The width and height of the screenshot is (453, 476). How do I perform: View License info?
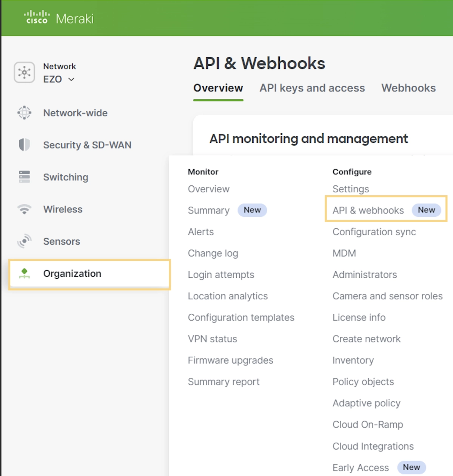tap(359, 317)
